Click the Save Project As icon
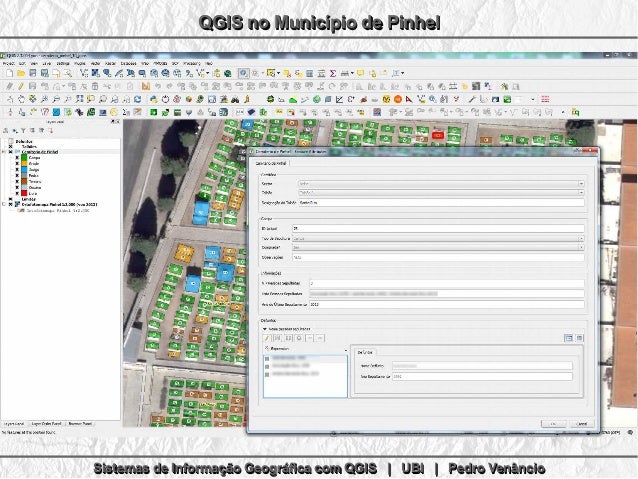Screen dimensions: 638x479 coord(44,73)
